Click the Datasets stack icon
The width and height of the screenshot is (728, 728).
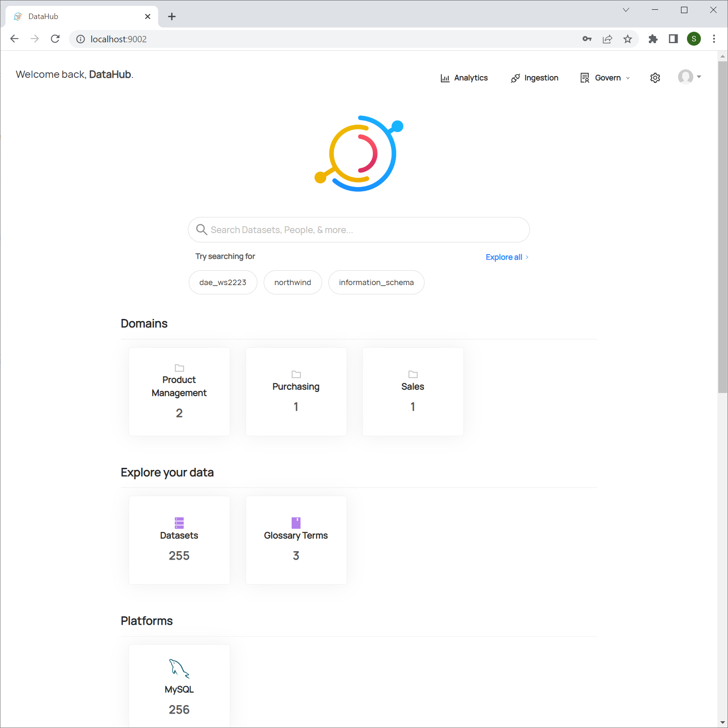[x=179, y=523]
